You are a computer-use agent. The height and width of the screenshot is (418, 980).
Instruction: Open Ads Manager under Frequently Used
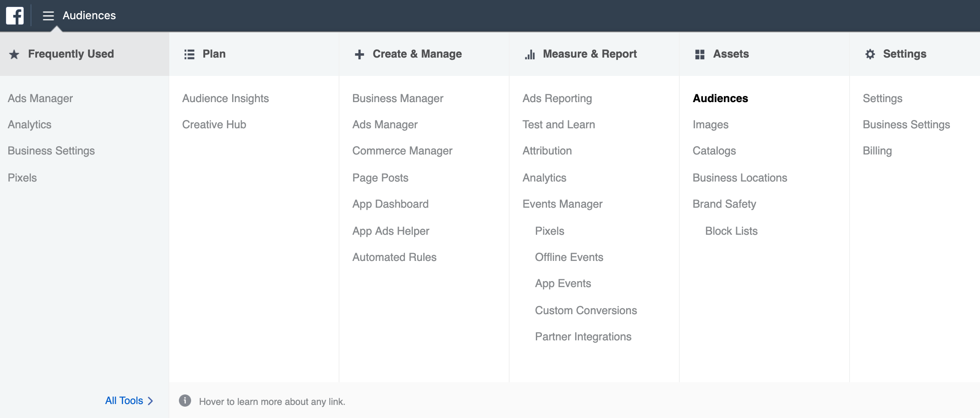point(40,98)
